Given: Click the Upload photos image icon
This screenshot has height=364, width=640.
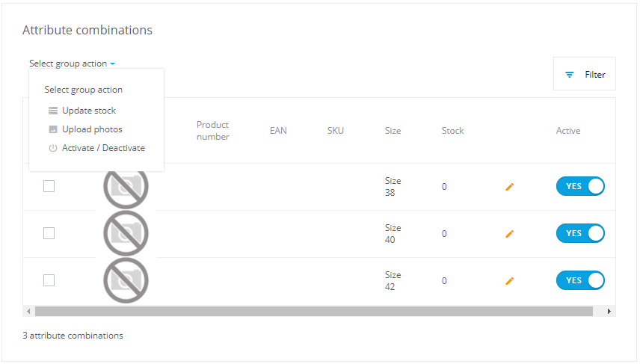Looking at the screenshot, I should (x=53, y=129).
